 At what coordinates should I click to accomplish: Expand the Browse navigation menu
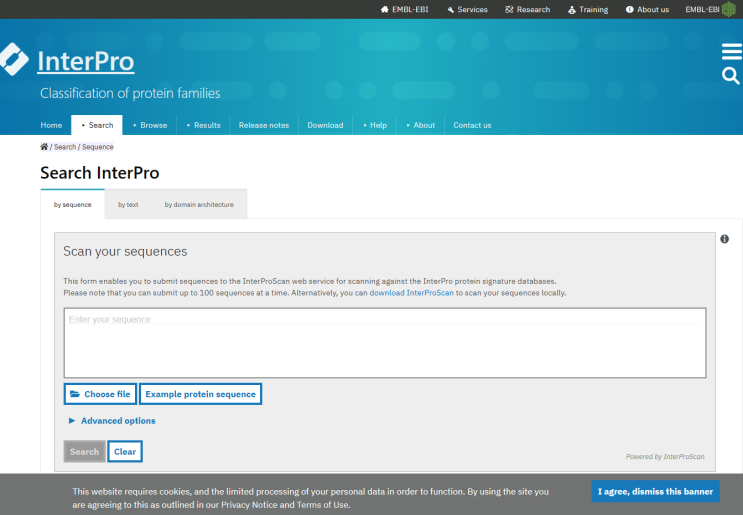(149, 125)
